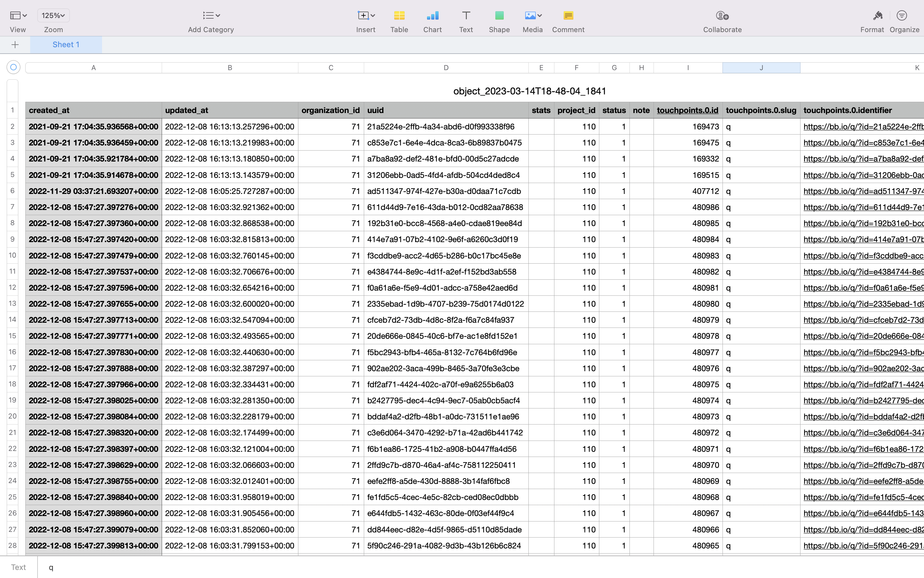924x578 pixels.
Task: Select column D header
Action: pos(446,68)
